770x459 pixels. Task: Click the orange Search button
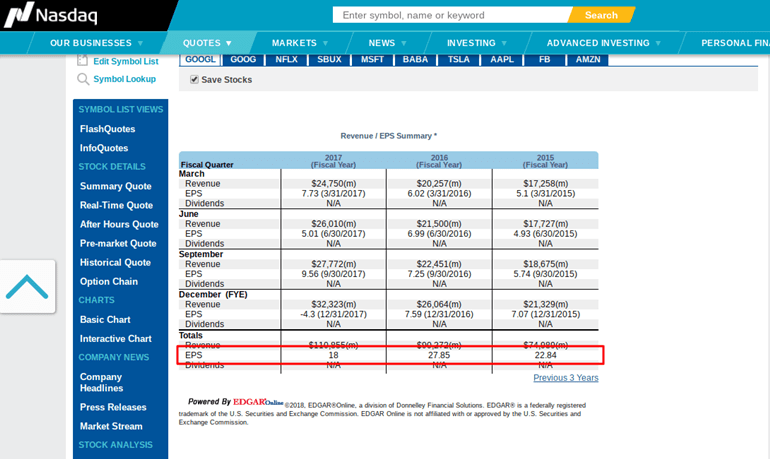[x=601, y=15]
